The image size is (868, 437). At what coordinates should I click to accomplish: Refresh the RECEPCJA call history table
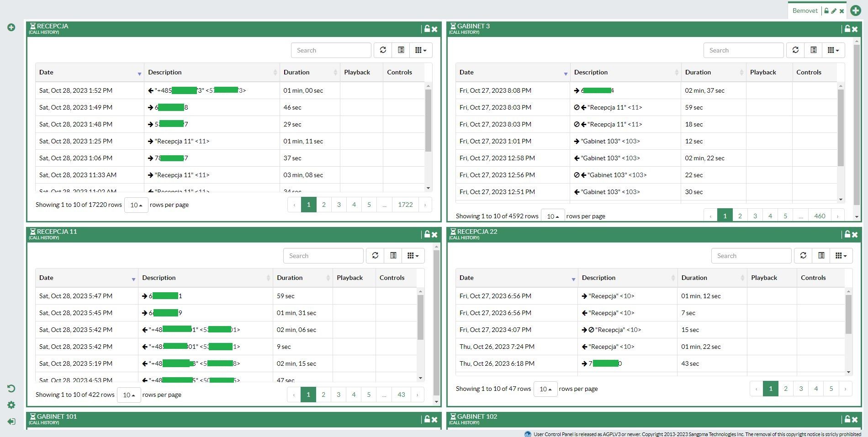pos(383,50)
